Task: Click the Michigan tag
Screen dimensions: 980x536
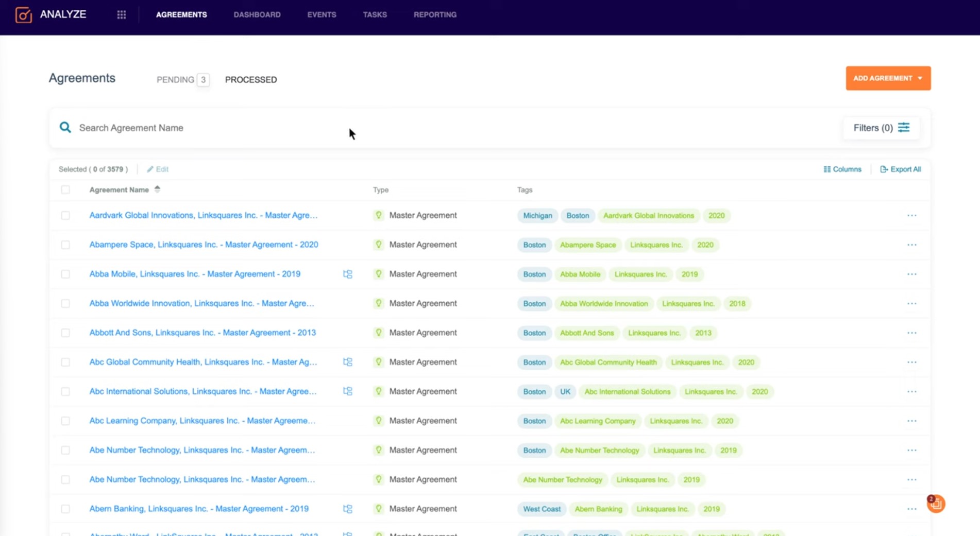Action: point(537,216)
